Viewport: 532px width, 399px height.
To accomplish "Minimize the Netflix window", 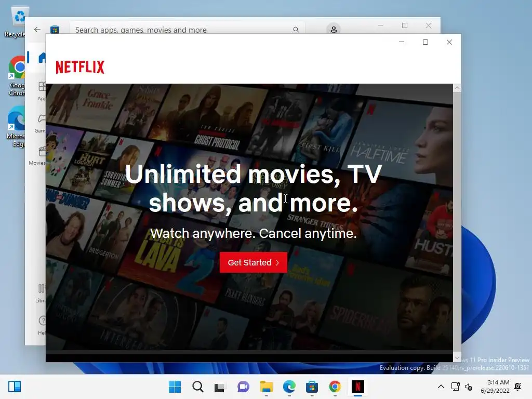I will (x=402, y=42).
